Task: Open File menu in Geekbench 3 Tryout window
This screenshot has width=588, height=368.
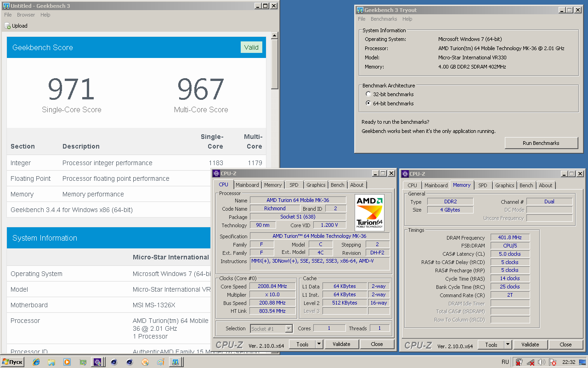Action: click(x=362, y=19)
